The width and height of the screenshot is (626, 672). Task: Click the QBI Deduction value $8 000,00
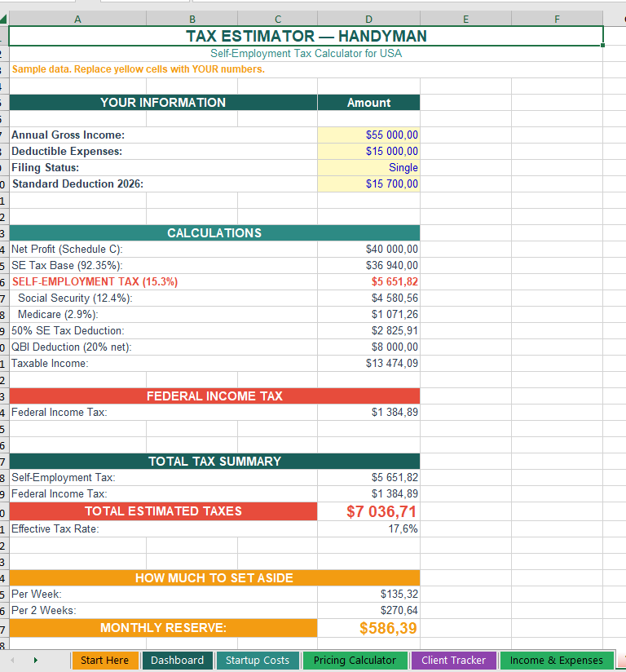coord(369,347)
